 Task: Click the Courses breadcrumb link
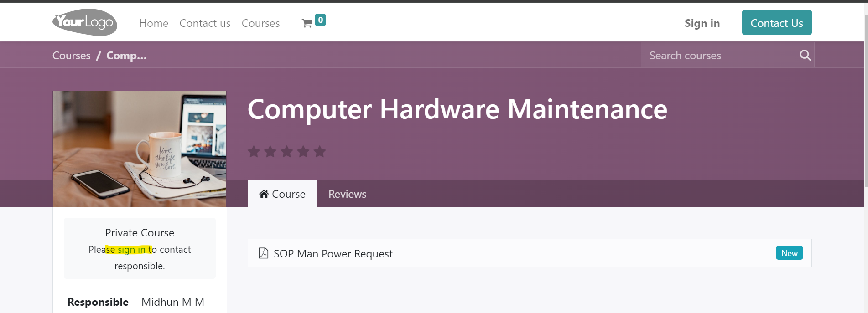pos(72,56)
